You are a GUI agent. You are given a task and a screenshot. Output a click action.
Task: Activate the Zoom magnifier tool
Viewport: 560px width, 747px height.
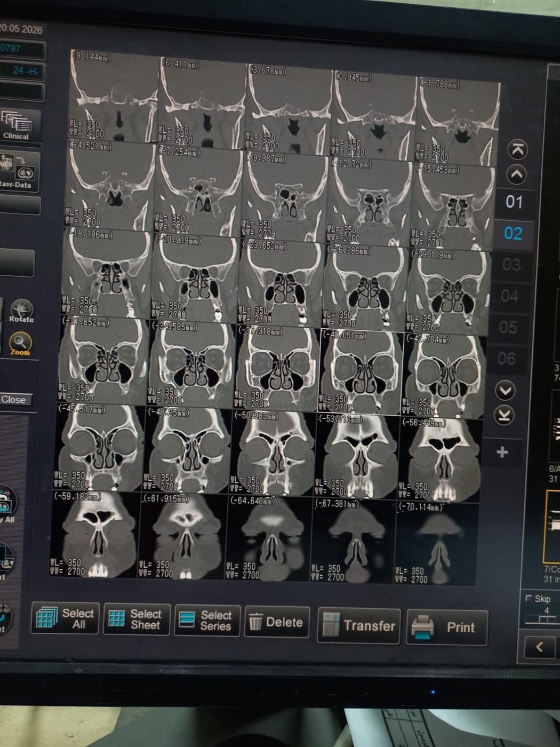20,343
